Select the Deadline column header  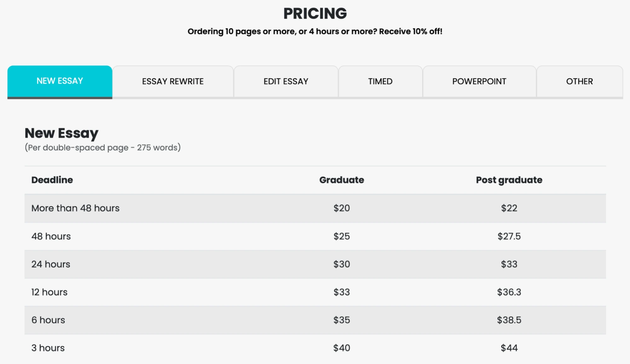pos(52,180)
